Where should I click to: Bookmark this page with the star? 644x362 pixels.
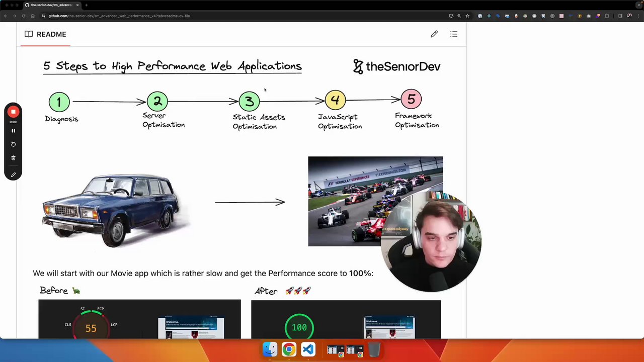(x=467, y=16)
